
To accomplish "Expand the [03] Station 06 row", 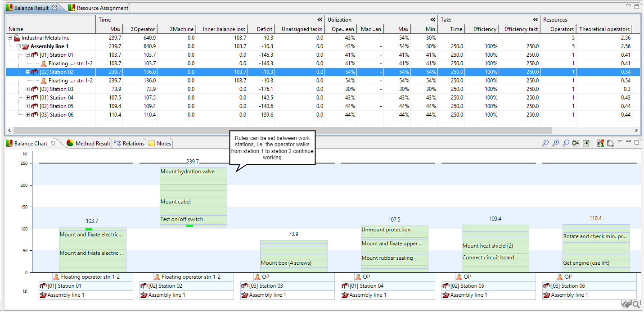I will tap(28, 115).
